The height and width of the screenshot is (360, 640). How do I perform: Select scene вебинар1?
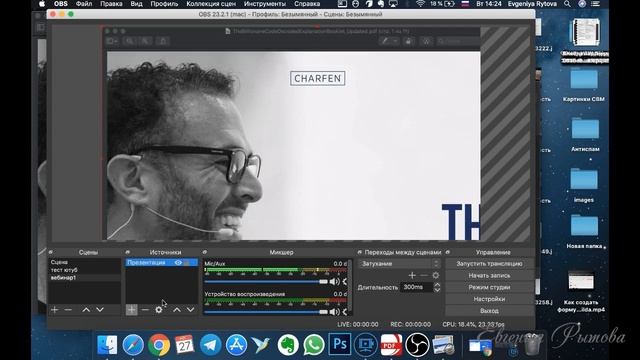point(84,278)
